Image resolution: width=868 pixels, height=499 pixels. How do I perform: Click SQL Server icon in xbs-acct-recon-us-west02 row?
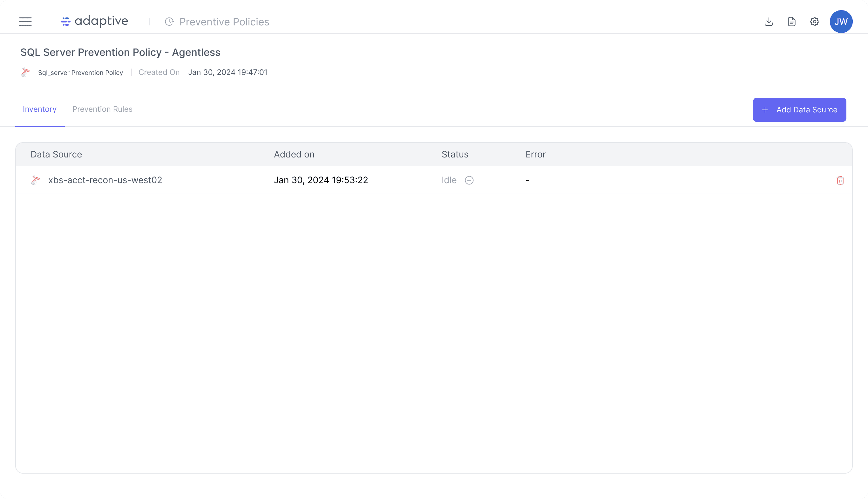coord(36,180)
